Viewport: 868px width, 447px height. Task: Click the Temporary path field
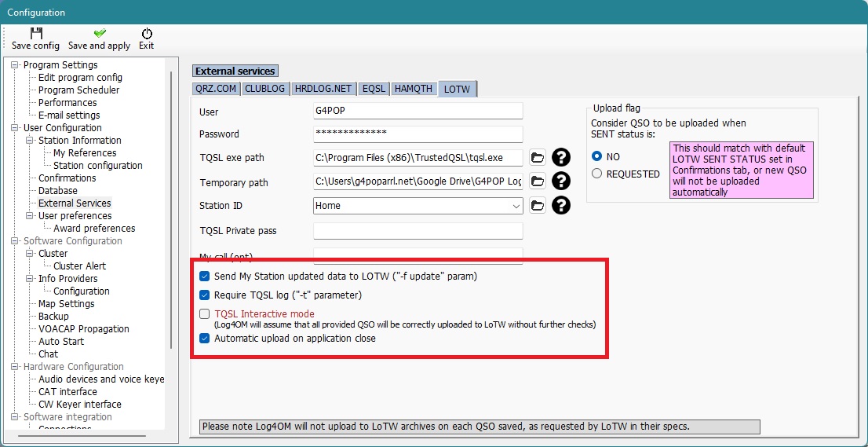[x=418, y=181]
